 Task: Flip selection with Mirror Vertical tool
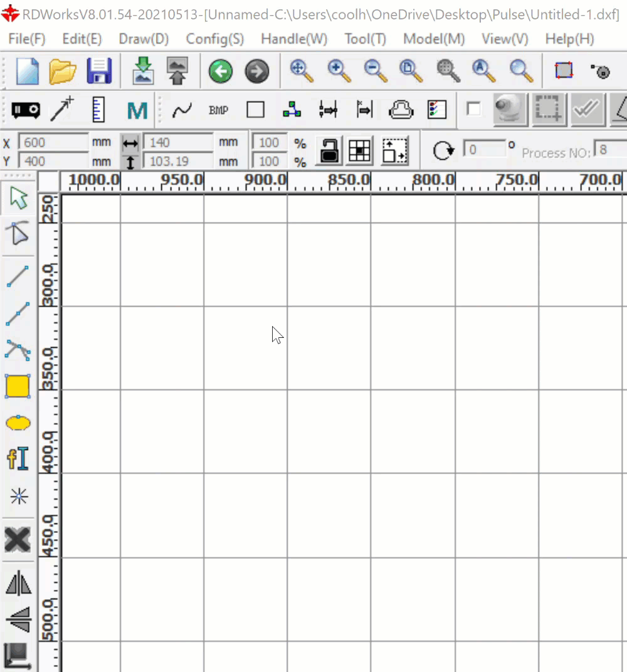point(18,620)
